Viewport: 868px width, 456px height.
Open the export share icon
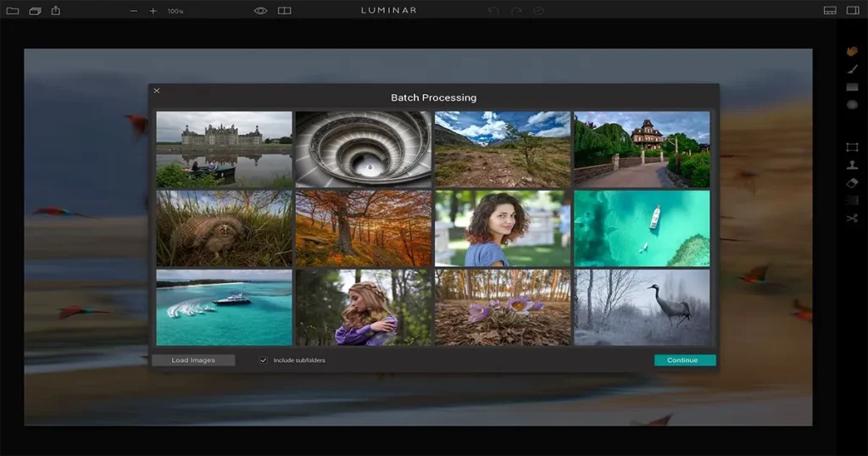(x=56, y=10)
